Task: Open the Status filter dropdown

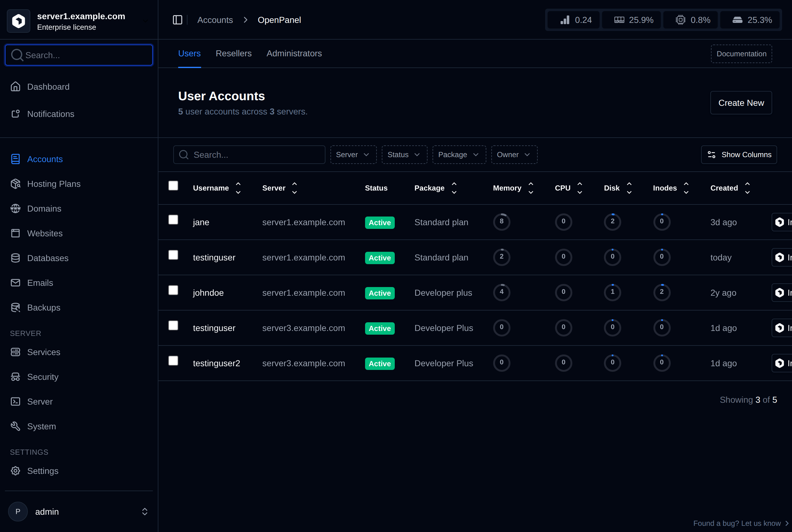Action: click(404, 155)
